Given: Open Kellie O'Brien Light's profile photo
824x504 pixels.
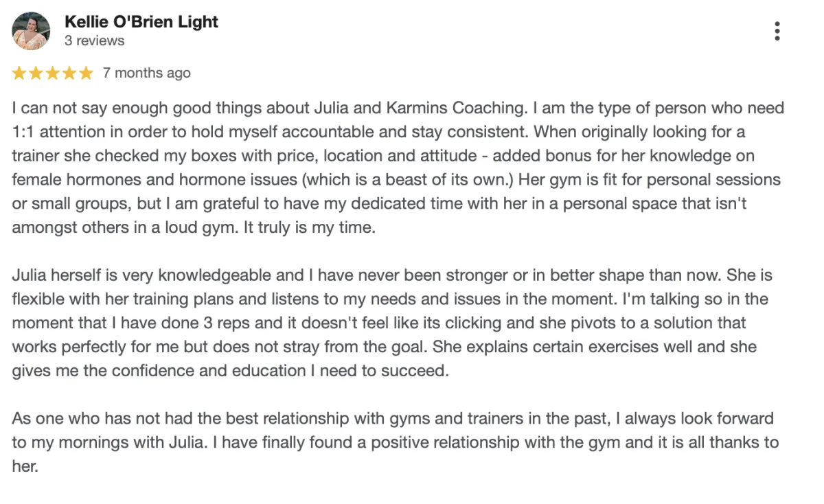Looking at the screenshot, I should [31, 31].
